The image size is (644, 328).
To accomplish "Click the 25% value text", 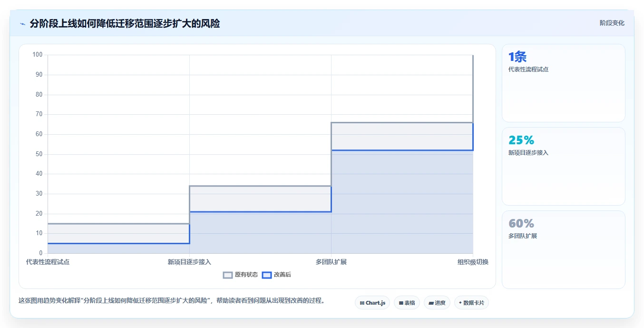I will point(521,140).
